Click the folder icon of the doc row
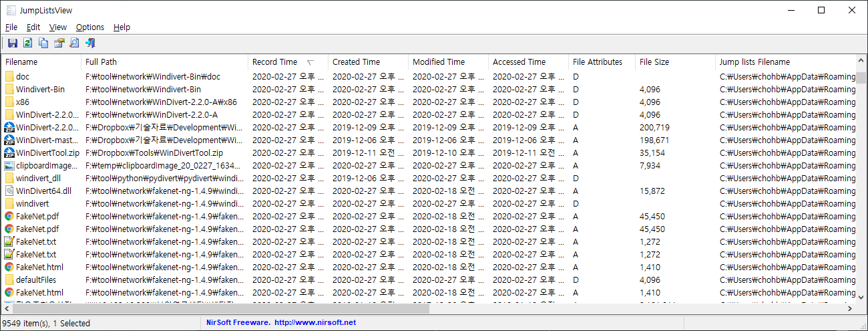 (9, 77)
